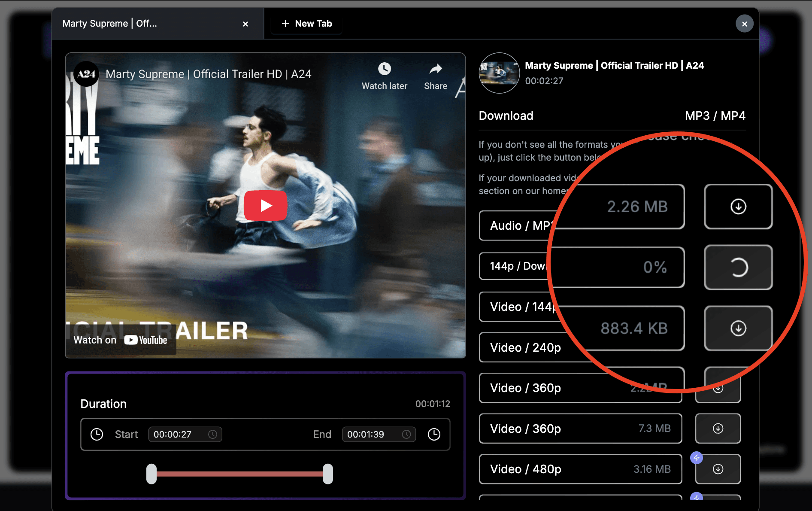The height and width of the screenshot is (511, 812).
Task: Click the left trim slider handle
Action: pos(151,474)
